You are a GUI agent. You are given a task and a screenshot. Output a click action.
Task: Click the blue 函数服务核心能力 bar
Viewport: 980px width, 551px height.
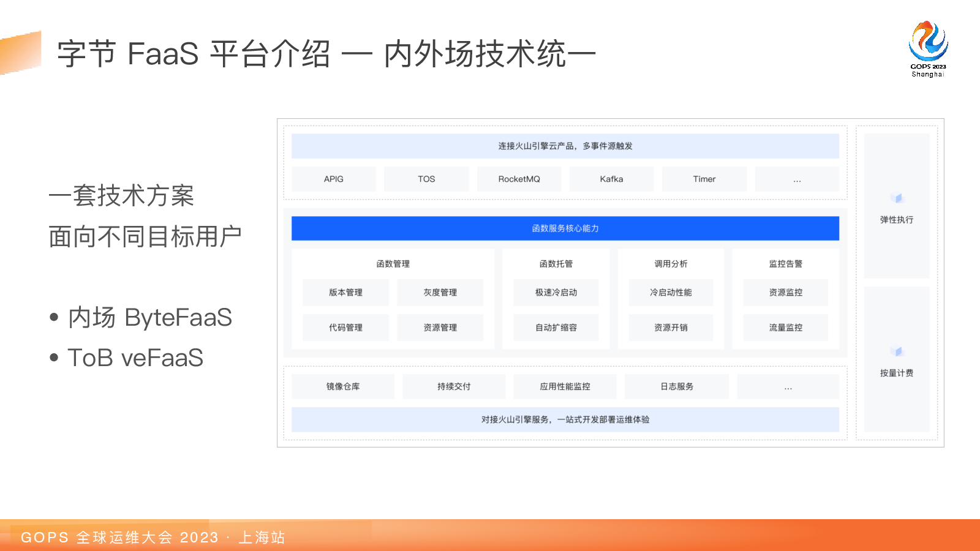coord(565,228)
